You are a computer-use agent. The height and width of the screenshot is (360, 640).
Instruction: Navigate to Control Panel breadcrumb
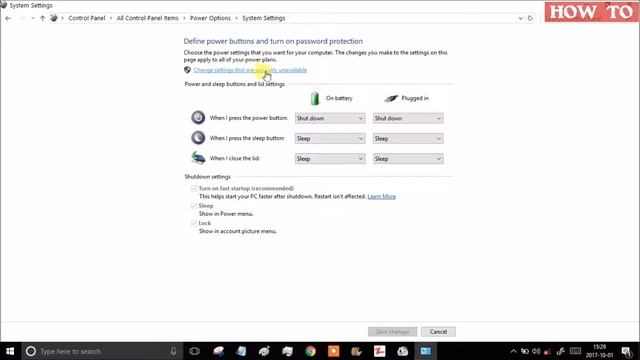[x=87, y=18]
